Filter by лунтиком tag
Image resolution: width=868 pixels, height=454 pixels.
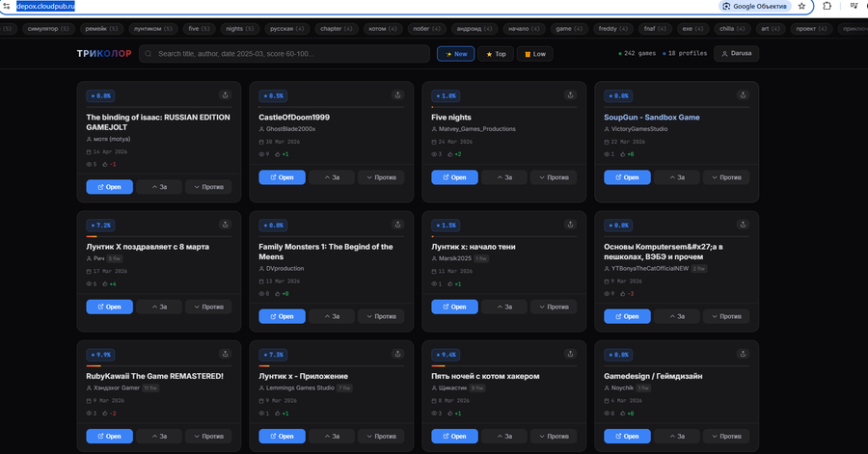pyautogui.click(x=152, y=29)
